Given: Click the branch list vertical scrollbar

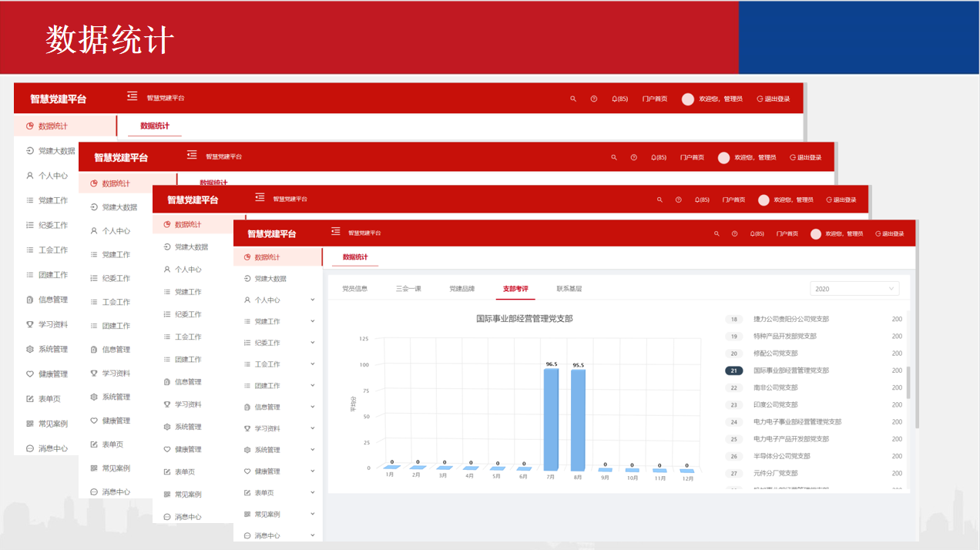Looking at the screenshot, I should [x=908, y=383].
